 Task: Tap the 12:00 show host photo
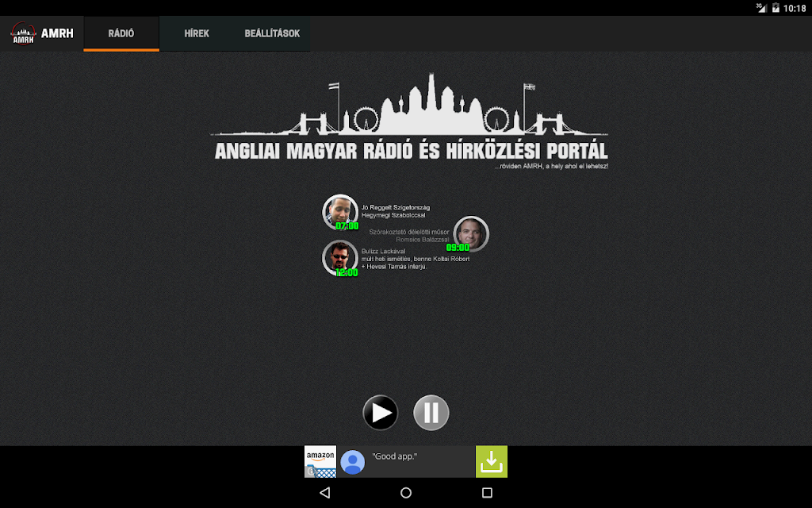(340, 258)
